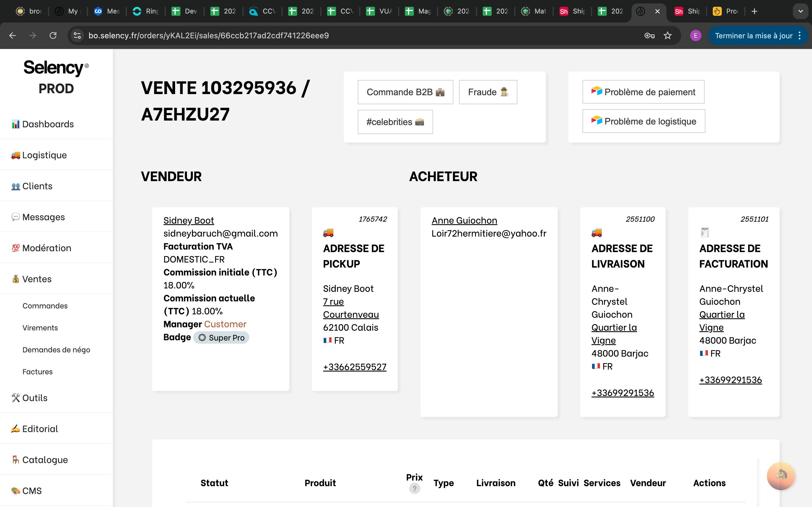This screenshot has height=507, width=812.
Task: Click the Prix help question mark
Action: [414, 489]
